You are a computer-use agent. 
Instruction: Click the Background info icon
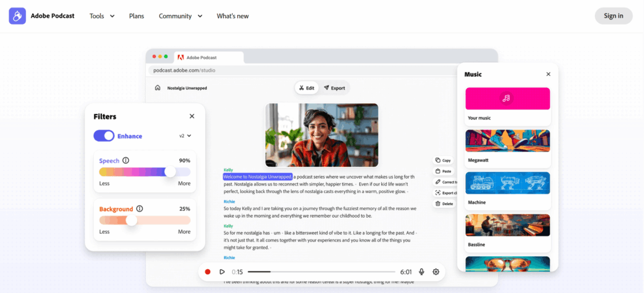(140, 209)
